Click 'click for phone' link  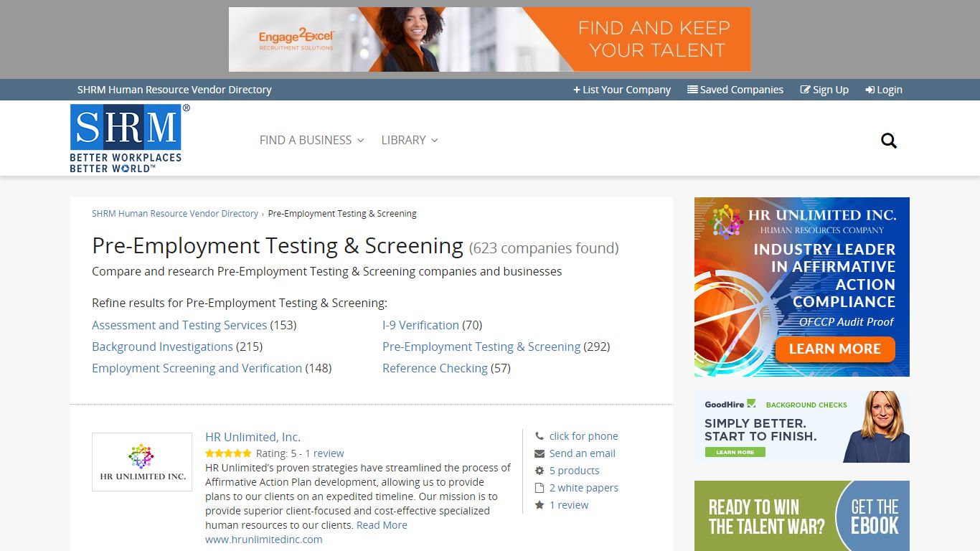[583, 436]
